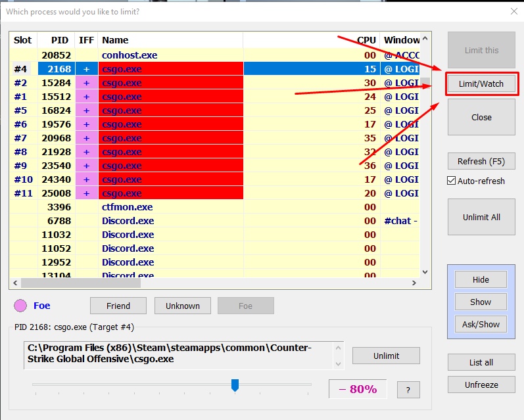Click slot #4 cell

[21, 69]
